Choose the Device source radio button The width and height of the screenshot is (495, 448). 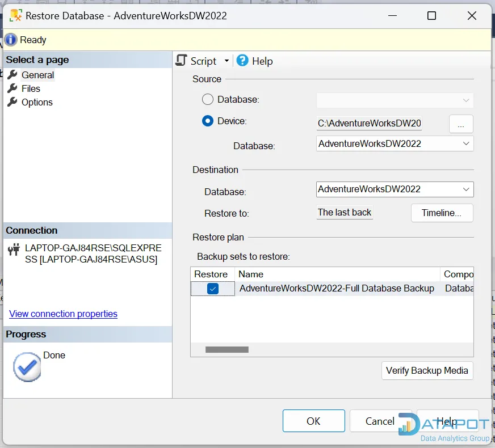point(207,121)
